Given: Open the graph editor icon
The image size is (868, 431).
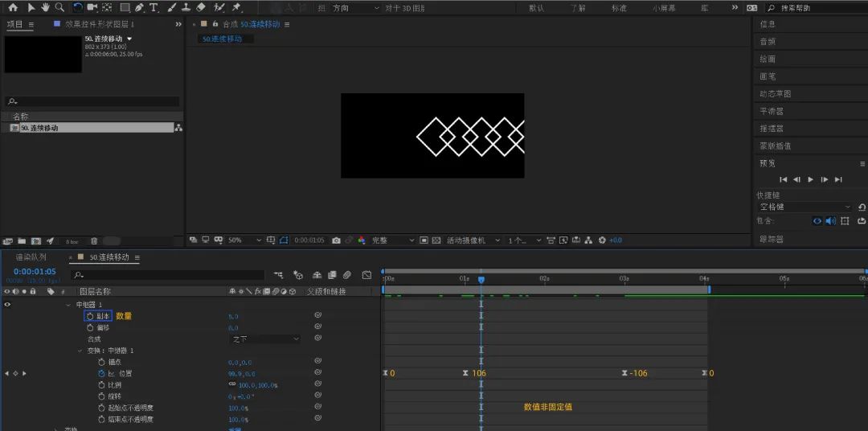Looking at the screenshot, I should click(x=366, y=275).
